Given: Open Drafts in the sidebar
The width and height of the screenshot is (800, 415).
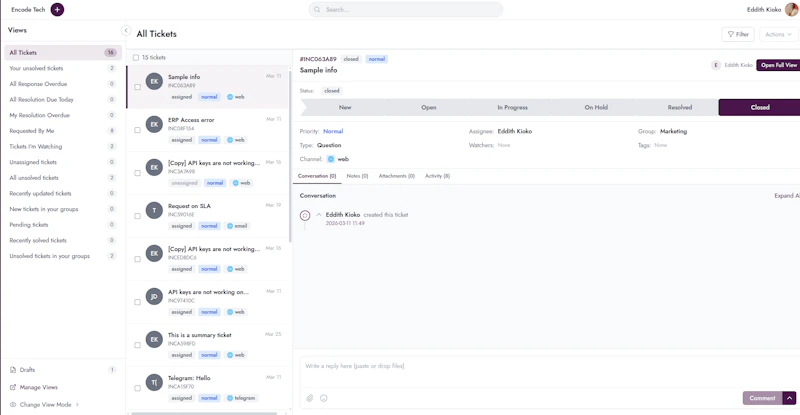Looking at the screenshot, I should [x=63, y=370].
